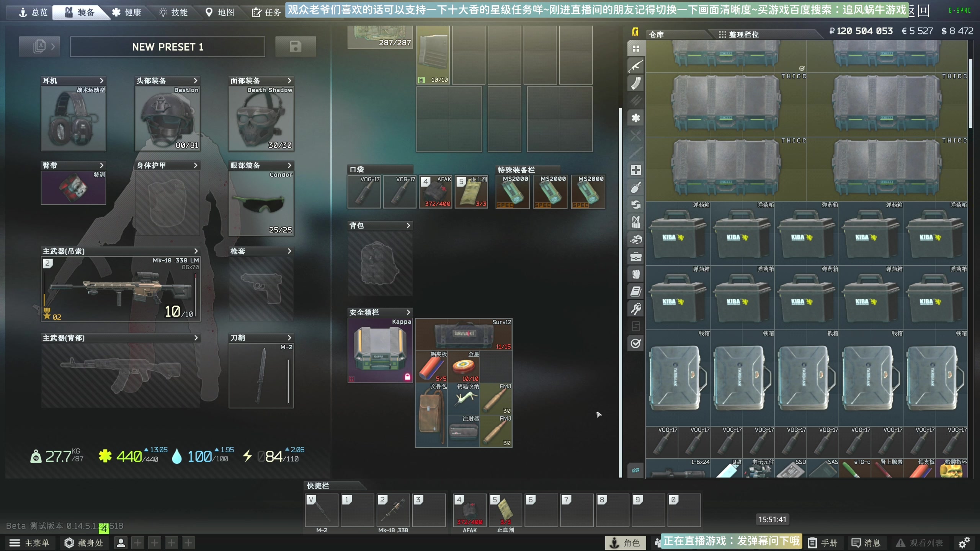Toggle the dimmed melee knife filter
The width and height of the screenshot is (980, 551).
[x=636, y=153]
